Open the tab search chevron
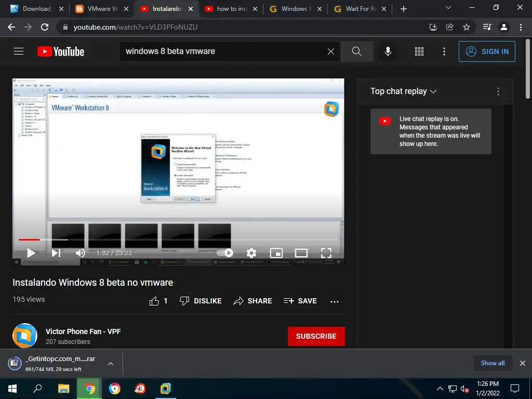The image size is (532, 399). (448, 7)
